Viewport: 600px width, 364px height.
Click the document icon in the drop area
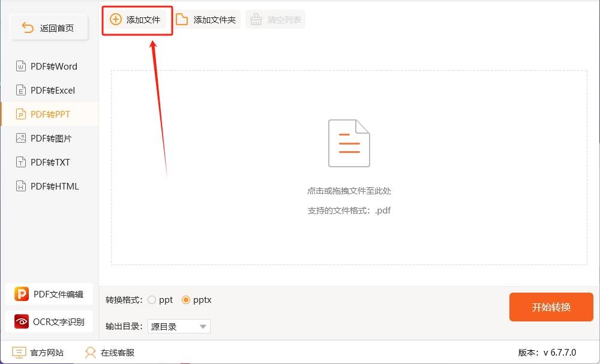tap(349, 143)
